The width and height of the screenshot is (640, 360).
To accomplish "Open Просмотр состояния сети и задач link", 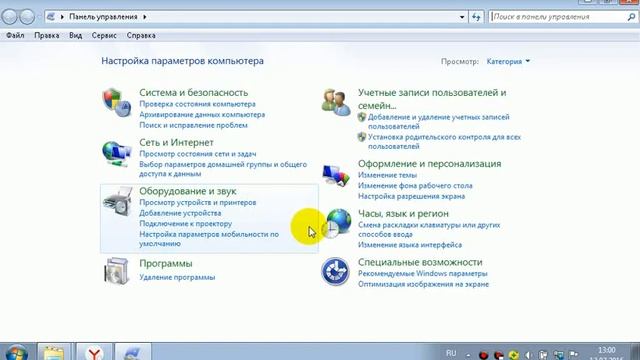I will [198, 154].
